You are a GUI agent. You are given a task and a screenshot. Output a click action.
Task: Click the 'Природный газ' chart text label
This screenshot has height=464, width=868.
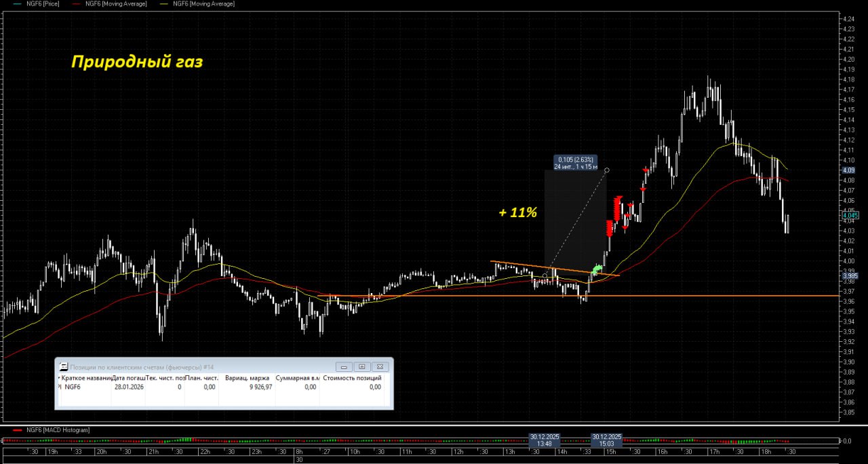[137, 62]
